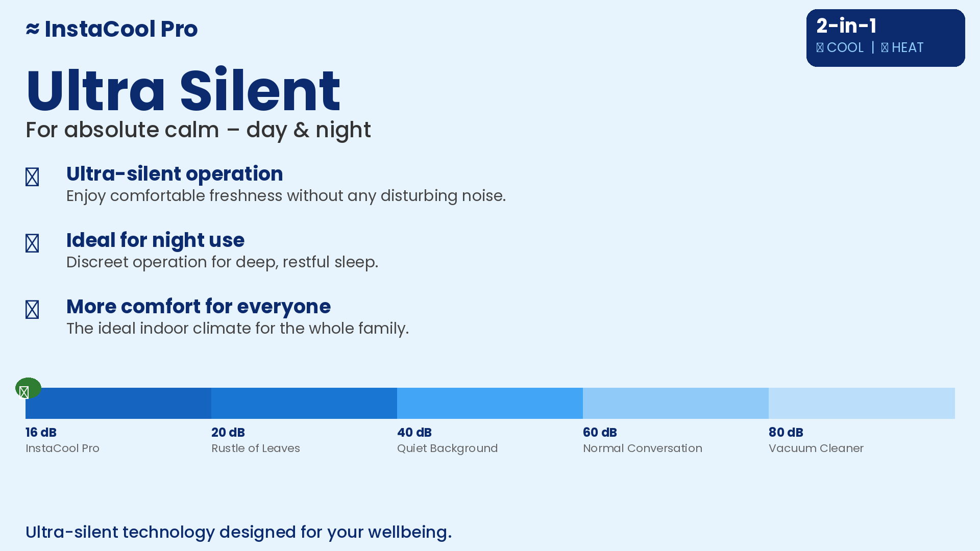The width and height of the screenshot is (980, 551).
Task: Click the Ultra Silent headline
Action: 183,91
